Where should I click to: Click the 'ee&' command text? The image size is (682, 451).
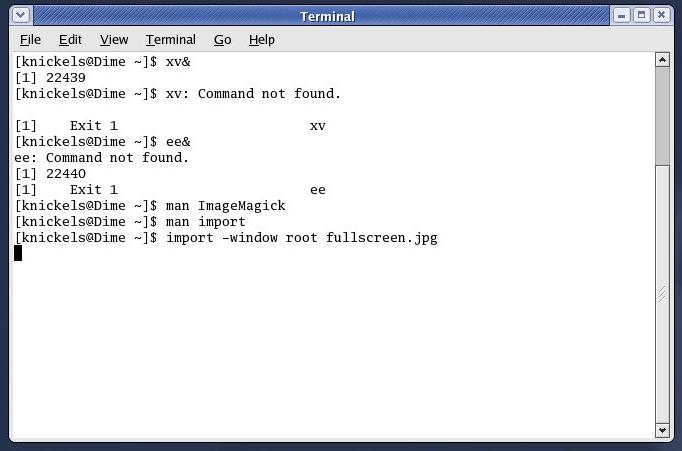point(178,142)
